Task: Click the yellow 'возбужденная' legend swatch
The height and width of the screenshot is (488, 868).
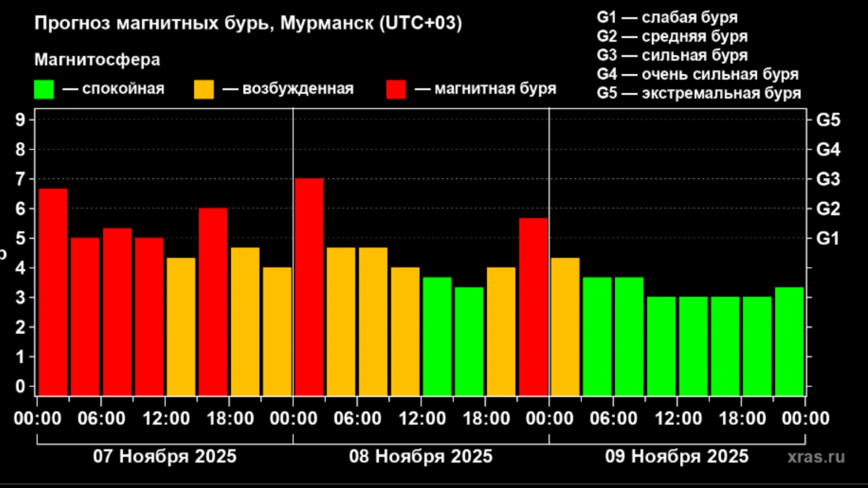Action: coord(204,89)
